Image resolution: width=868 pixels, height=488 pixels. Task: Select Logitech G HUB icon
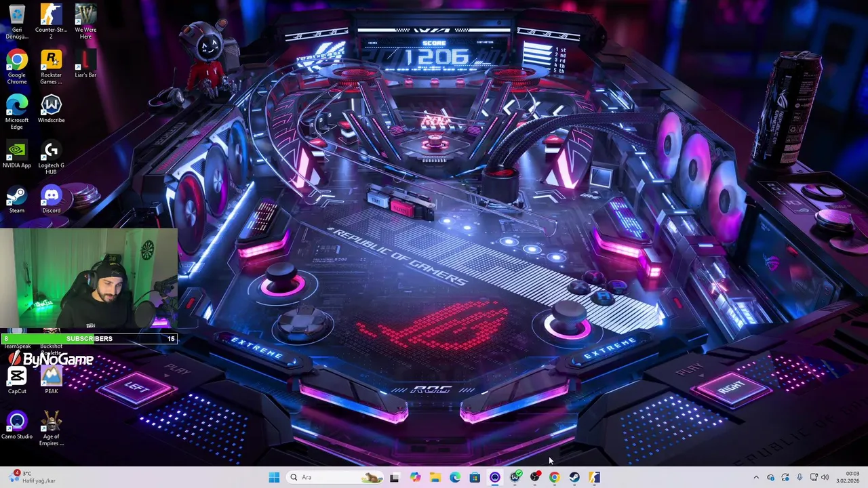(51, 158)
